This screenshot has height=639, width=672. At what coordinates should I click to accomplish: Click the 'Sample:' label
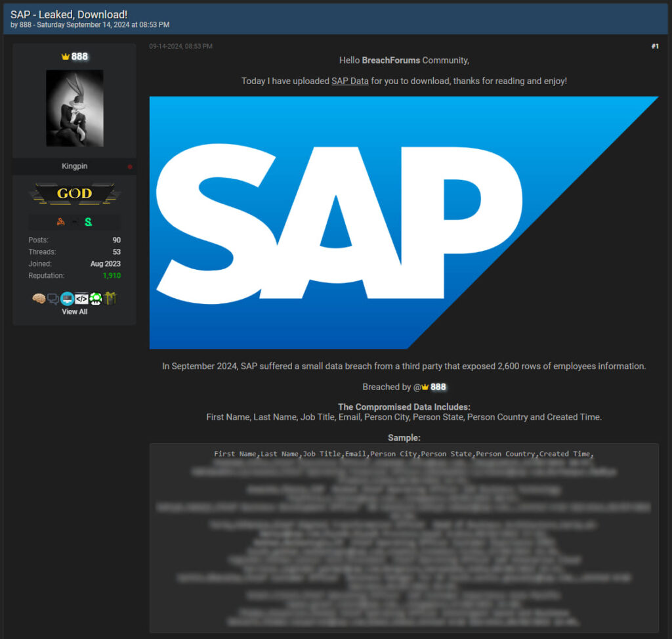click(x=404, y=438)
